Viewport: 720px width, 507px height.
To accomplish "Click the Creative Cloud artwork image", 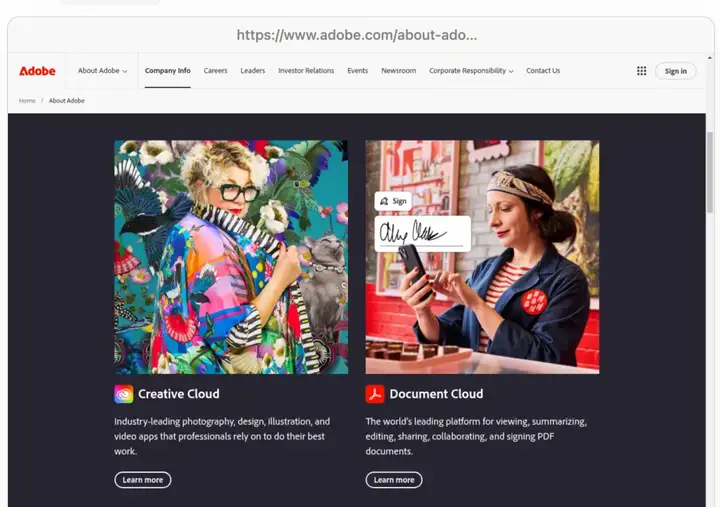I will [231, 257].
